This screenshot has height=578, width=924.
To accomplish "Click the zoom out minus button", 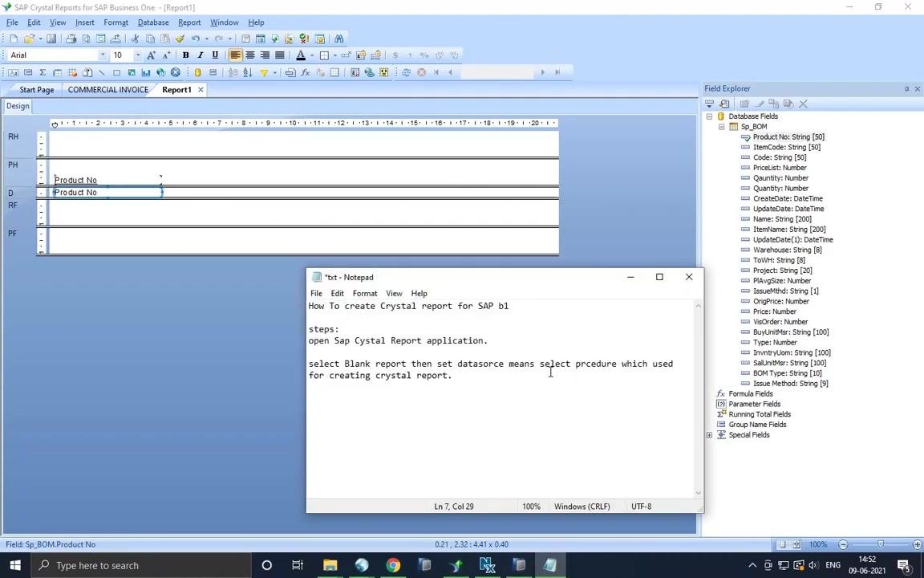I will (843, 544).
